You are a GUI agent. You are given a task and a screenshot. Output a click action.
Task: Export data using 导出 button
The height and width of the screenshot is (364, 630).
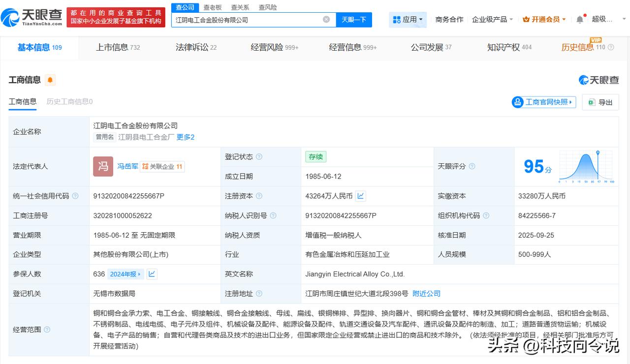coord(600,102)
